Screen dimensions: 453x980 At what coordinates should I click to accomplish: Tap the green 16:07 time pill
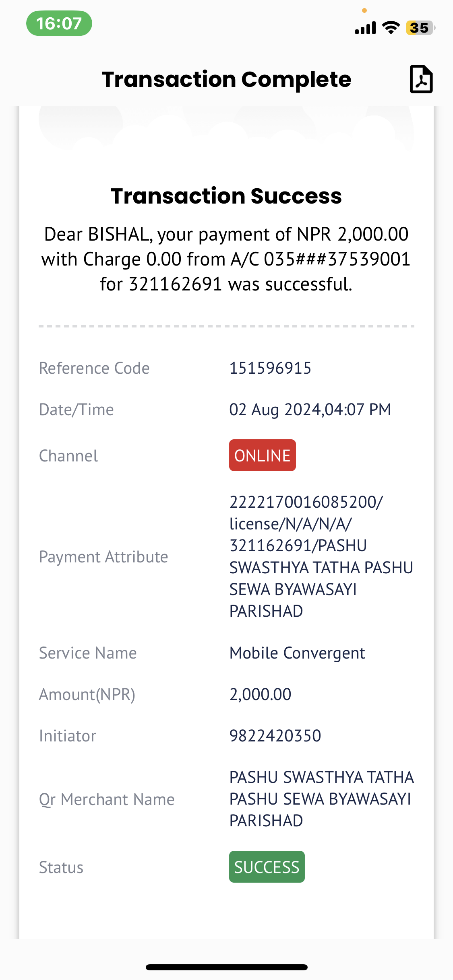(59, 23)
